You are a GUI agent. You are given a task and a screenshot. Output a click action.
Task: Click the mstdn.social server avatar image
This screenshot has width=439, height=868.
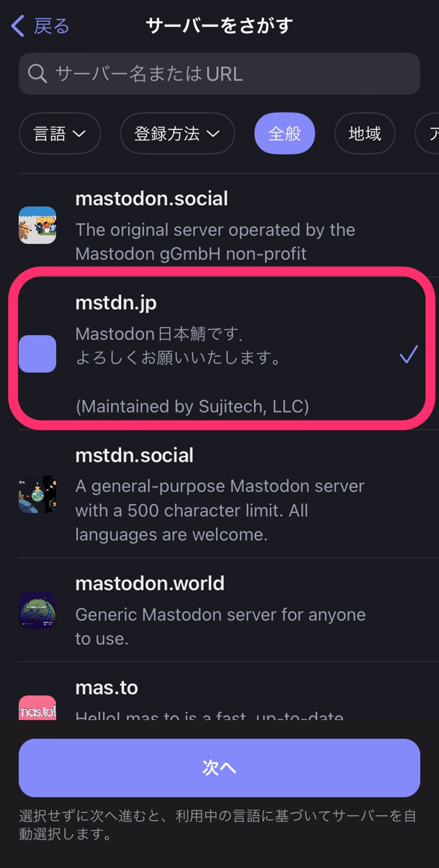[x=37, y=494]
